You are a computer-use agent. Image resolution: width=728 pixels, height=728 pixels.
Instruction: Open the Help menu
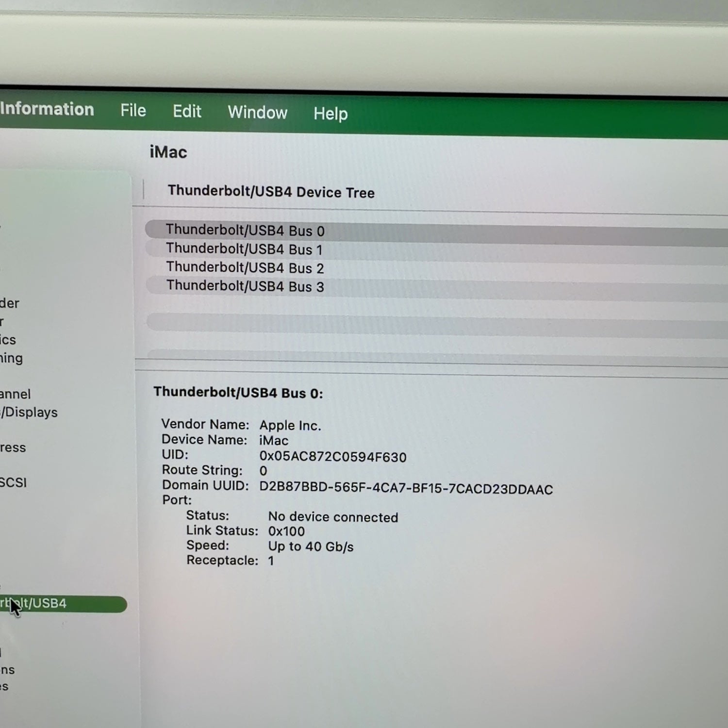(331, 114)
